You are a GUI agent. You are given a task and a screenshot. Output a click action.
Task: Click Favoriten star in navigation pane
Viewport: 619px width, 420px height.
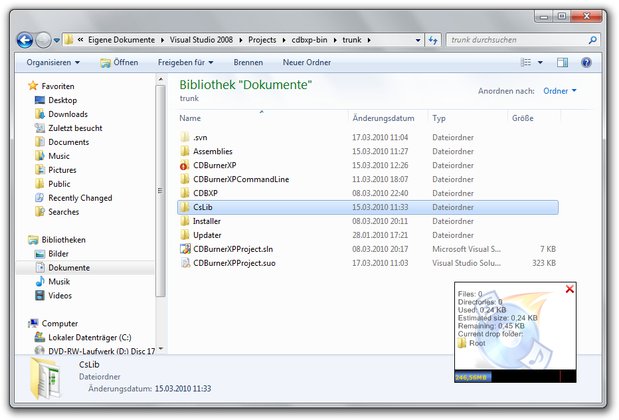point(33,86)
